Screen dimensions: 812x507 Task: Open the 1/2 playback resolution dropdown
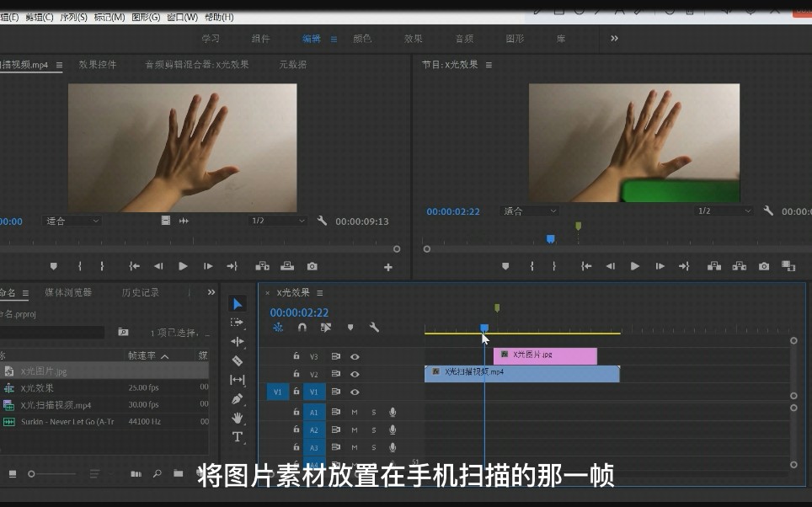(x=722, y=211)
